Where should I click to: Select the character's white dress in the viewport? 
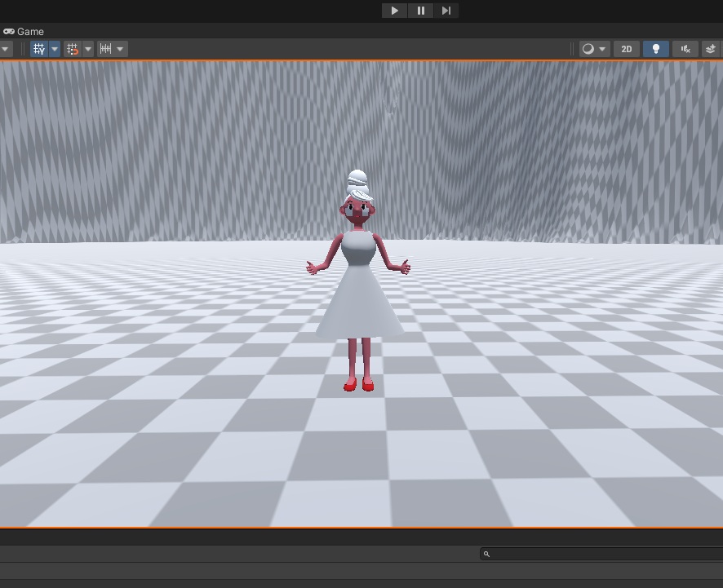click(x=360, y=302)
